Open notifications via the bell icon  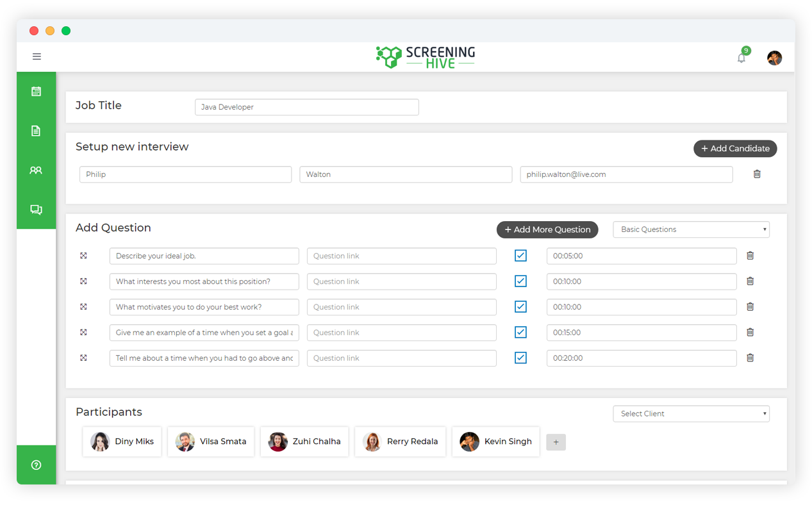click(x=741, y=58)
